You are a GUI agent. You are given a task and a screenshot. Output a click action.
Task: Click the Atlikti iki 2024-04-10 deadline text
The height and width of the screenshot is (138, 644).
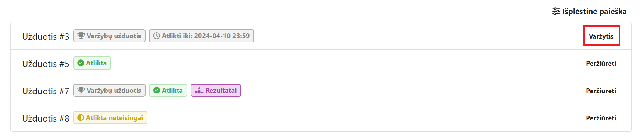(206, 36)
